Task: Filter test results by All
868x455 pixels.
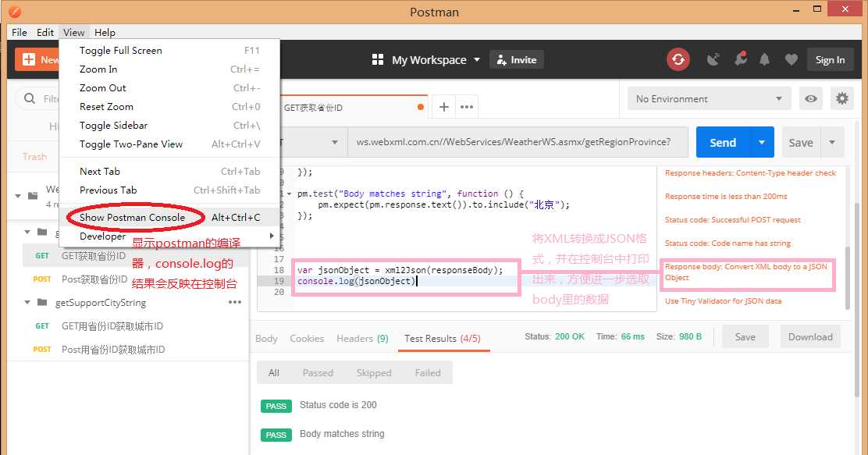Action: pyautogui.click(x=273, y=372)
